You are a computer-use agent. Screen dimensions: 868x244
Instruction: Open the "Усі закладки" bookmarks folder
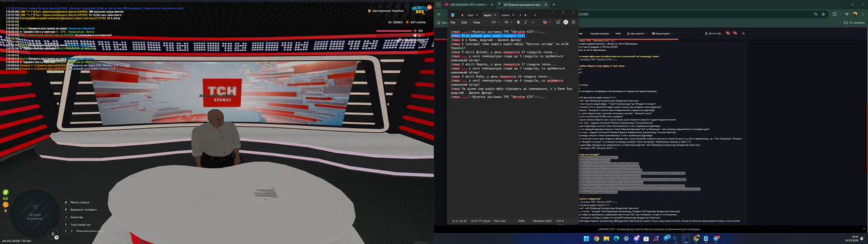854,23
